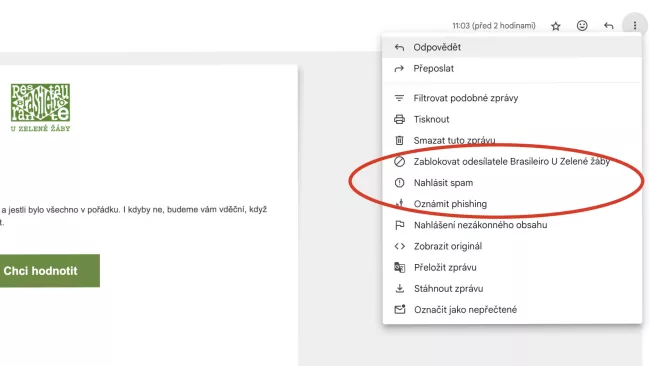Screen dimensions: 650x366
Task: Select Nahlášení nezákonného obsahu
Action: point(512,225)
